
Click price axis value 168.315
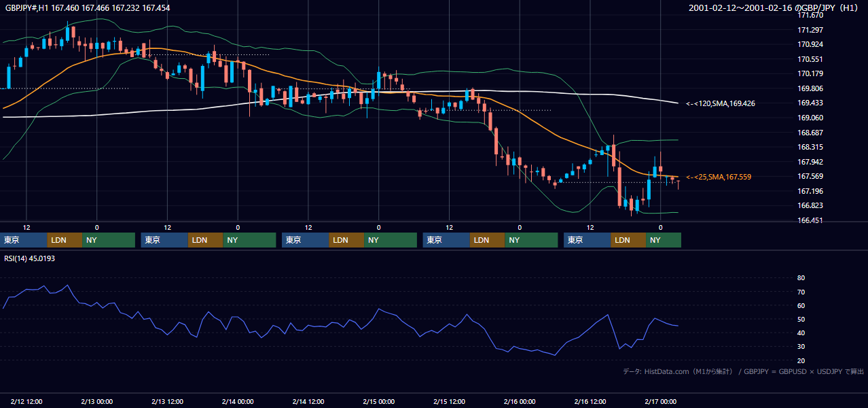pos(810,147)
